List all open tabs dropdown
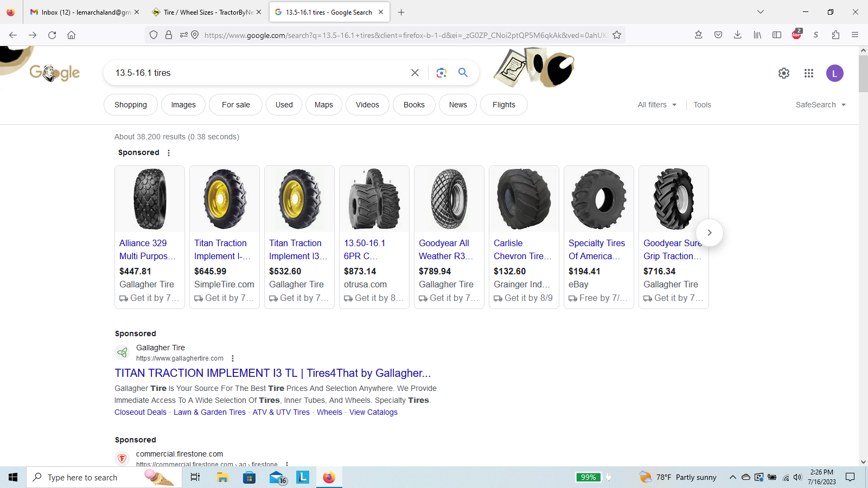868x488 pixels. [761, 12]
